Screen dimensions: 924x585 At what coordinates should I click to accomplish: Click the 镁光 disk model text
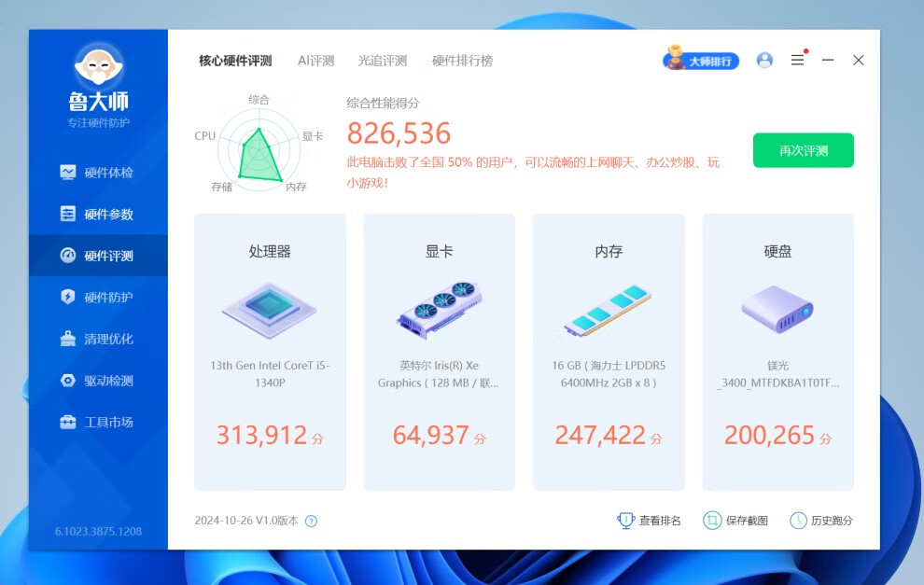point(777,374)
